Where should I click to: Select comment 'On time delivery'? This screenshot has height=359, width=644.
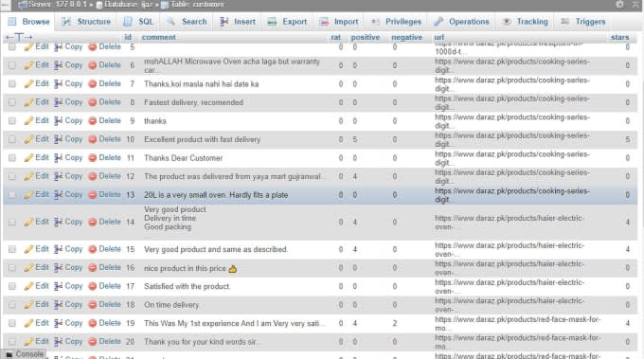pos(171,305)
